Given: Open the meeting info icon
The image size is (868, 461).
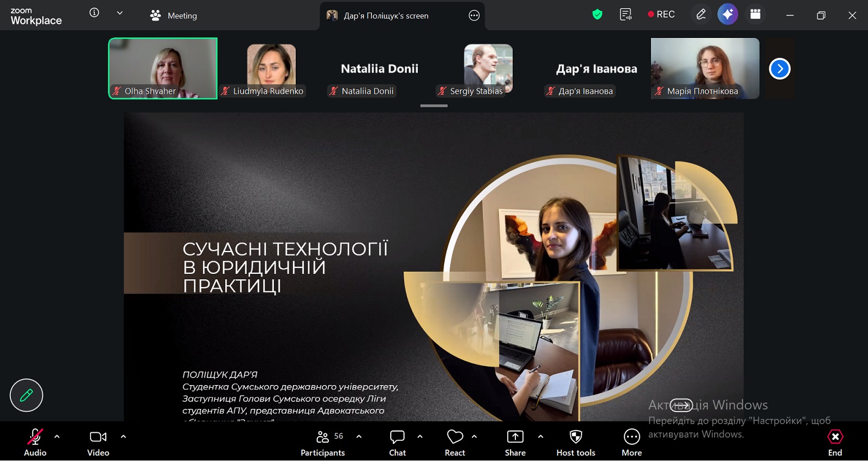Looking at the screenshot, I should point(94,13).
